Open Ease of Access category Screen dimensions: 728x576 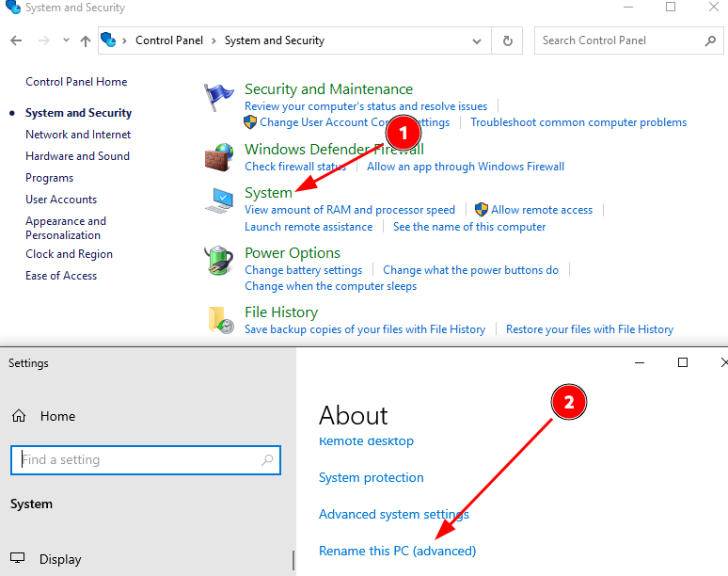(61, 276)
